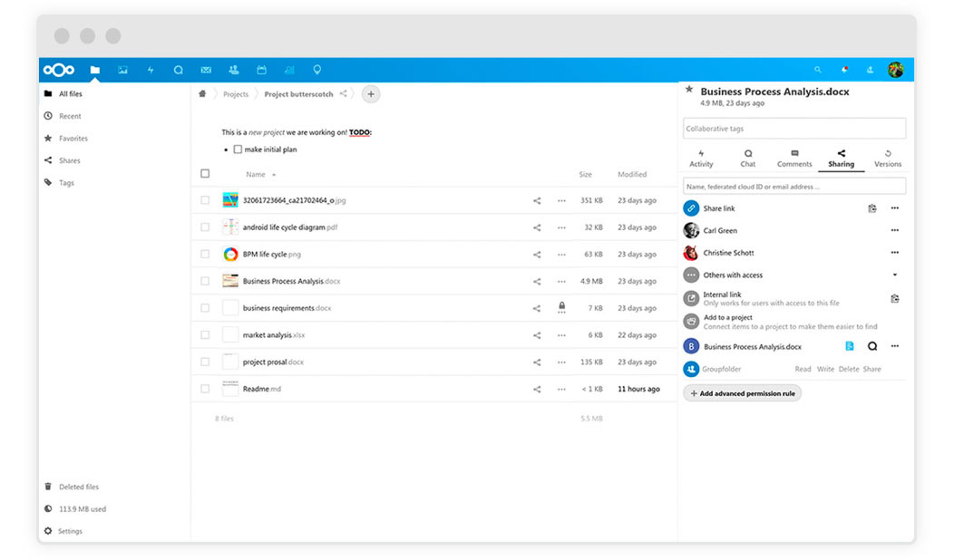Switch to the Comments tab
Image resolution: width=954 pixels, height=560 pixels.
click(794, 159)
